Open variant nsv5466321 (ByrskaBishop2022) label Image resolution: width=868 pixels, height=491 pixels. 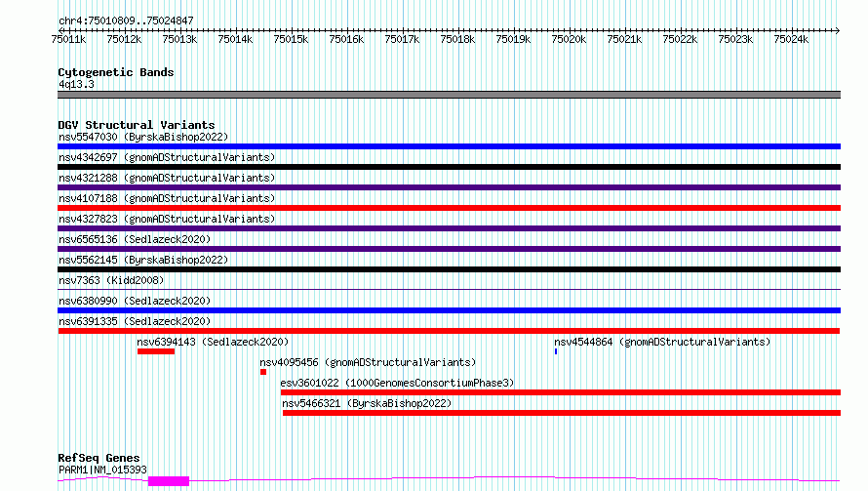point(367,403)
